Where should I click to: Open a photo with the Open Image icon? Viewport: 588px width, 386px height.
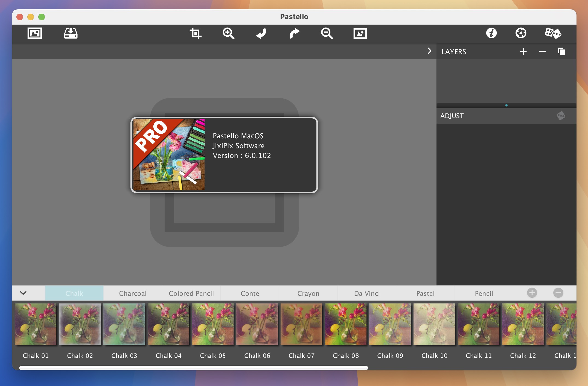(35, 34)
